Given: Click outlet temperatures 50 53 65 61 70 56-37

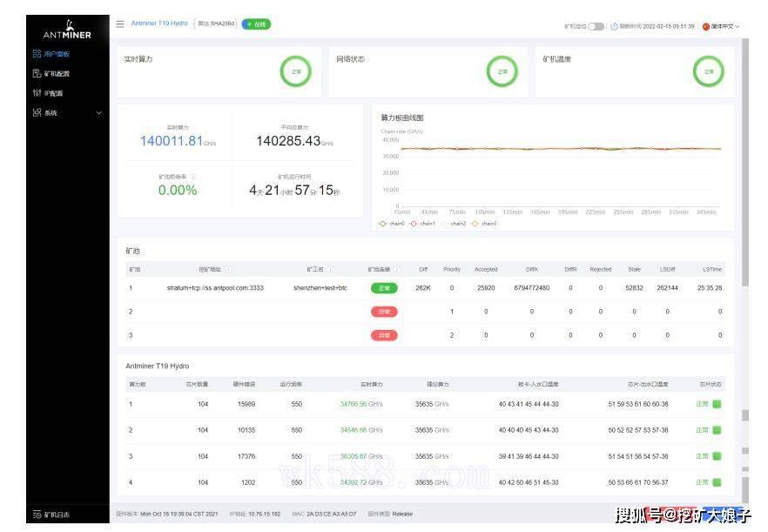Looking at the screenshot, I should pyautogui.click(x=638, y=482).
